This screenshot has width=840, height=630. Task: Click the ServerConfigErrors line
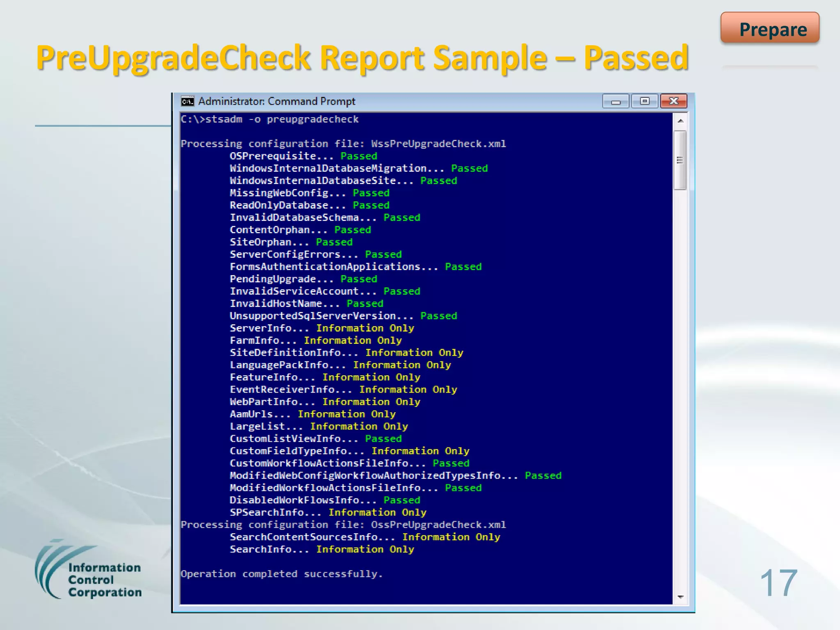(x=316, y=255)
